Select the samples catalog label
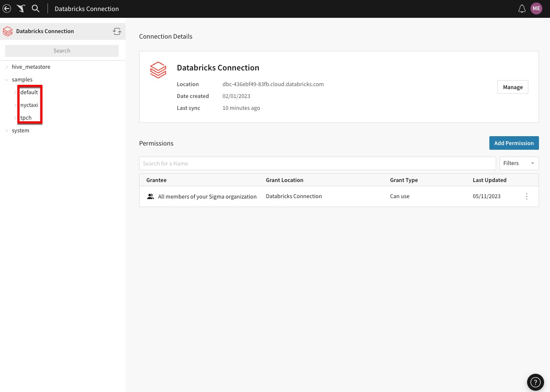Image resolution: width=550 pixels, height=392 pixels. 22,80
